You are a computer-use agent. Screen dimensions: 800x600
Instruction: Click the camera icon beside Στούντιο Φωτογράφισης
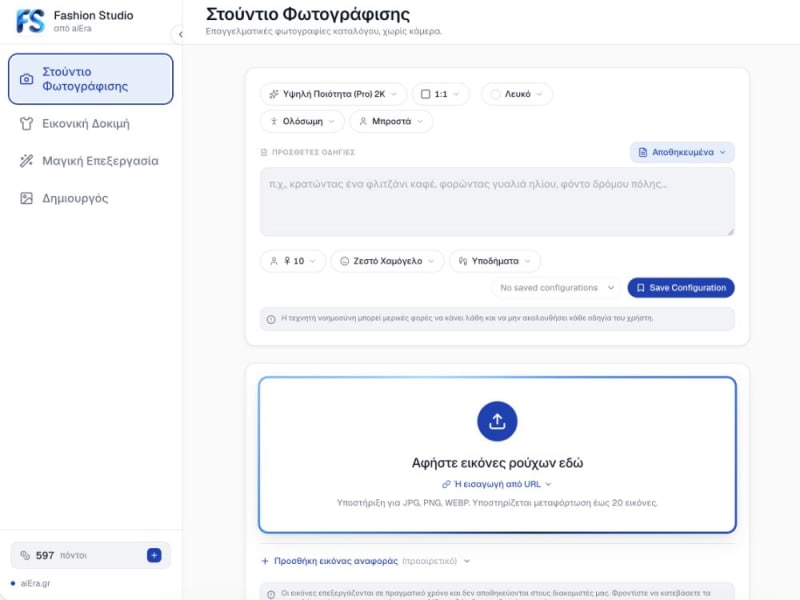pyautogui.click(x=27, y=79)
